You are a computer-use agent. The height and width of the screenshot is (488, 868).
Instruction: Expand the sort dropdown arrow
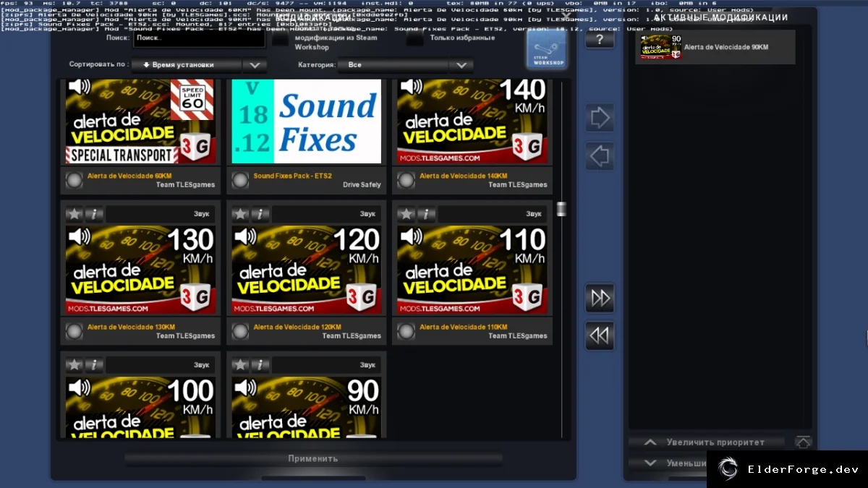pyautogui.click(x=255, y=65)
